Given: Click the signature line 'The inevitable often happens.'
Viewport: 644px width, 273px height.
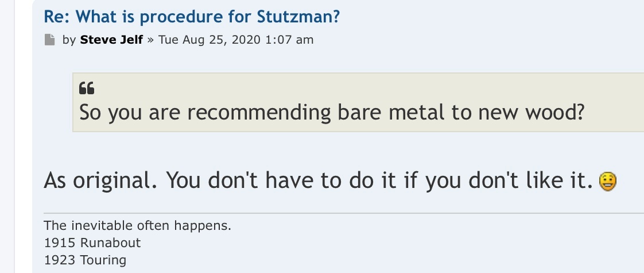Looking at the screenshot, I should pyautogui.click(x=137, y=225).
